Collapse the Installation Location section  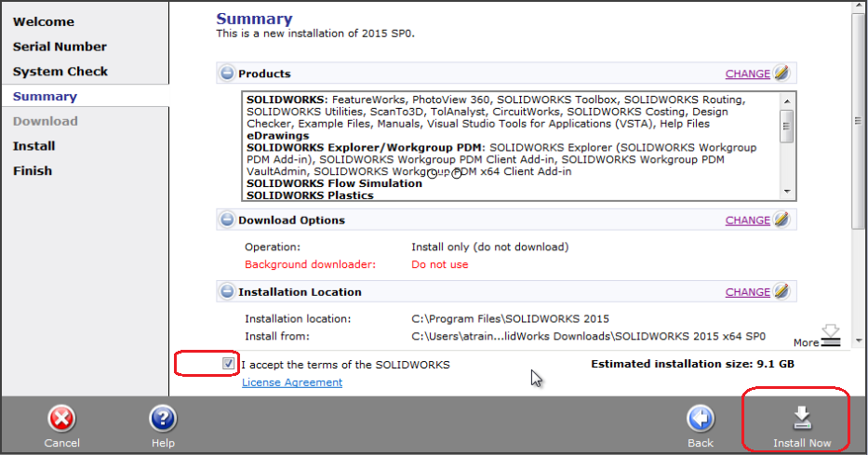[227, 291]
